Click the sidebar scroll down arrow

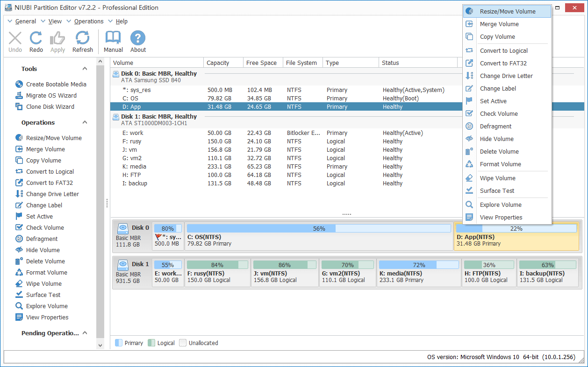click(100, 345)
